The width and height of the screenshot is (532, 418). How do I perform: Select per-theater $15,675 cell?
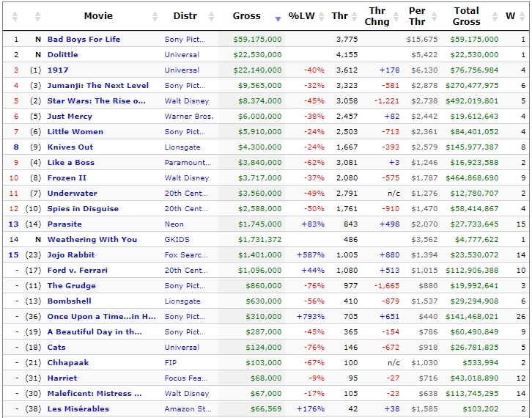click(422, 39)
